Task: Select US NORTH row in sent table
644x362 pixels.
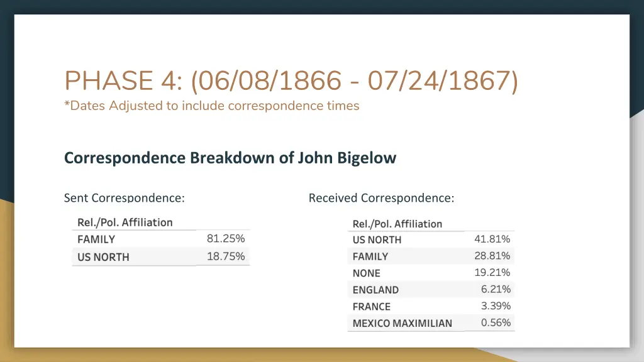Action: point(161,256)
